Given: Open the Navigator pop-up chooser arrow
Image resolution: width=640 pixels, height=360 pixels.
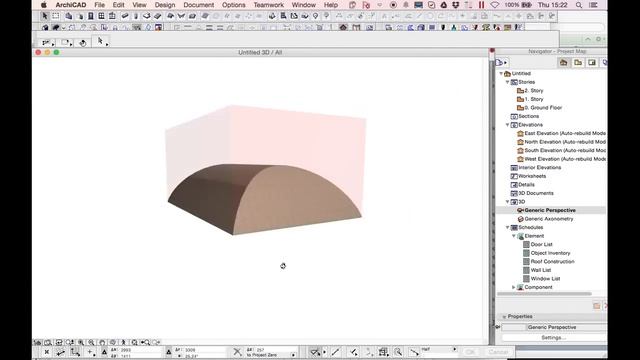Looking at the screenshot, I should point(501,62).
